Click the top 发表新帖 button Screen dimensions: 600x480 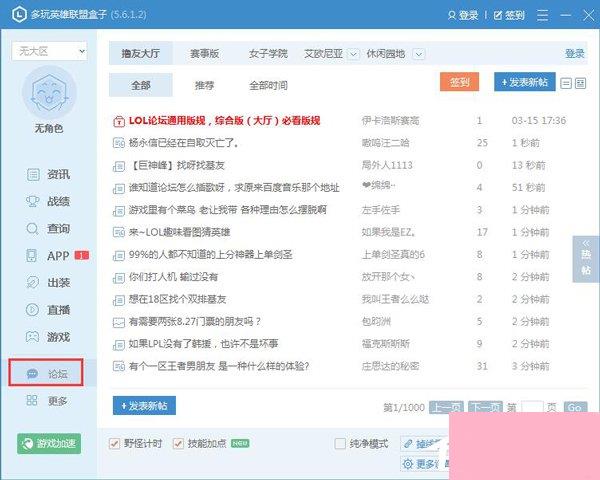point(525,82)
